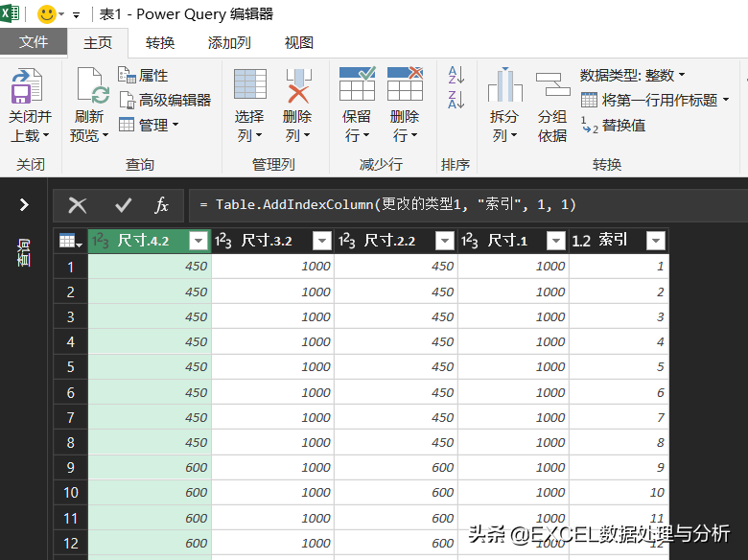Sort ascending with the A-Z icon
This screenshot has width=748, height=560.
456,75
